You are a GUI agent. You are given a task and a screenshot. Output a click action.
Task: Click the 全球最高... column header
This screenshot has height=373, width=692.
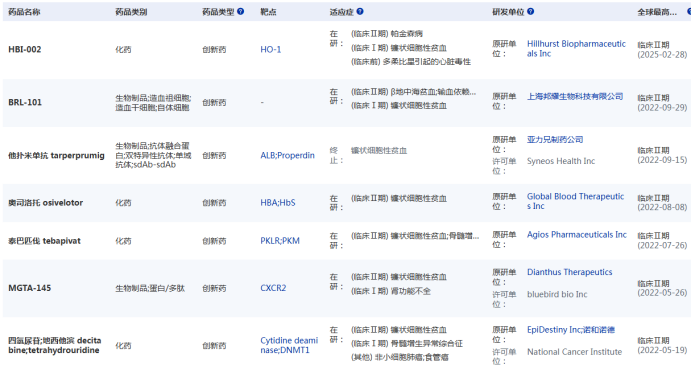[x=657, y=12]
